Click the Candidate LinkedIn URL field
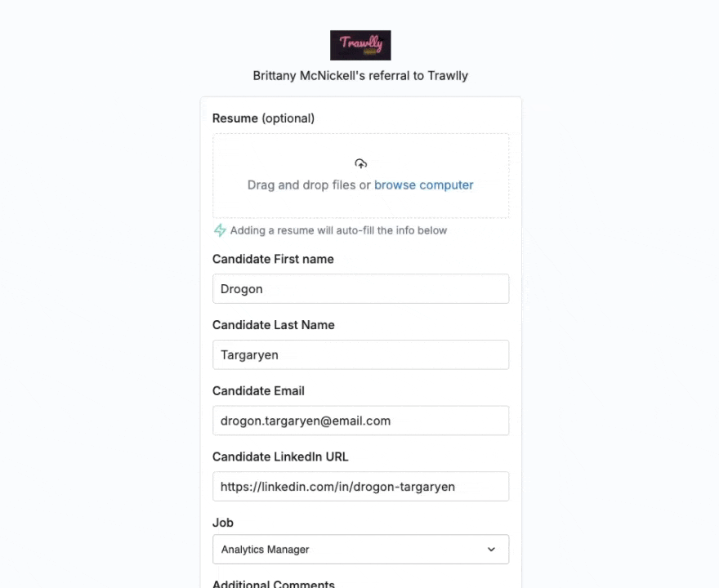 tap(360, 487)
